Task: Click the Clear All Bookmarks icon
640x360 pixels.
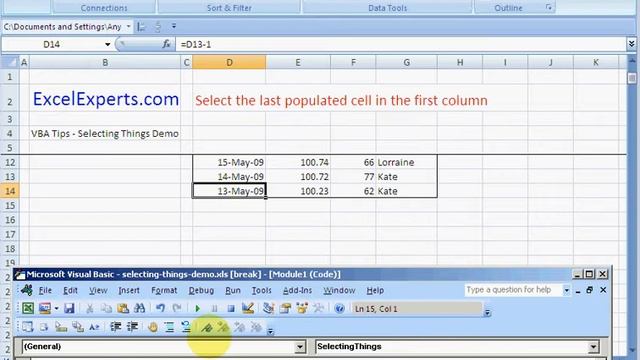Action: (256, 327)
